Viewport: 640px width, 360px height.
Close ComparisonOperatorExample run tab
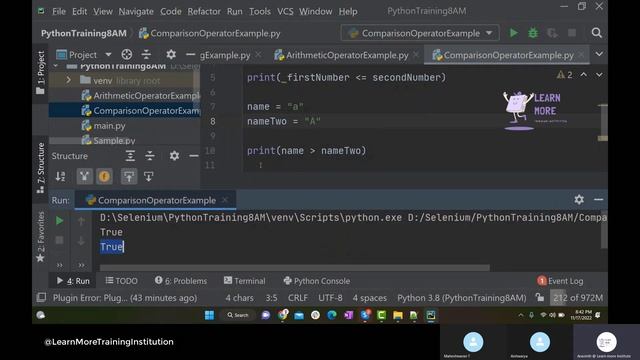[224, 200]
